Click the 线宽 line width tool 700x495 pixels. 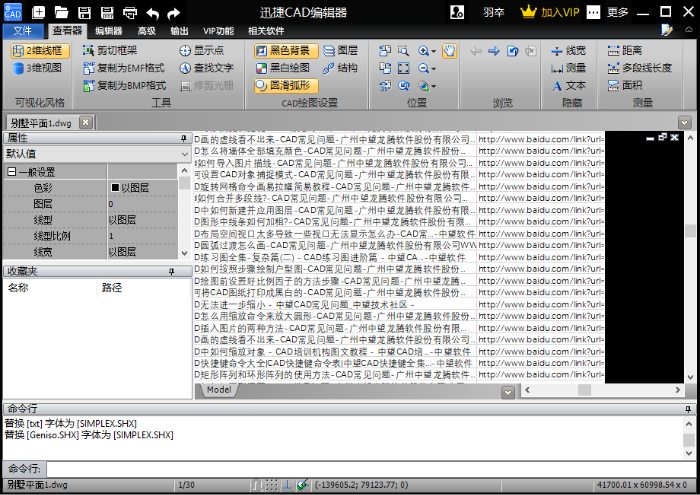(x=568, y=50)
